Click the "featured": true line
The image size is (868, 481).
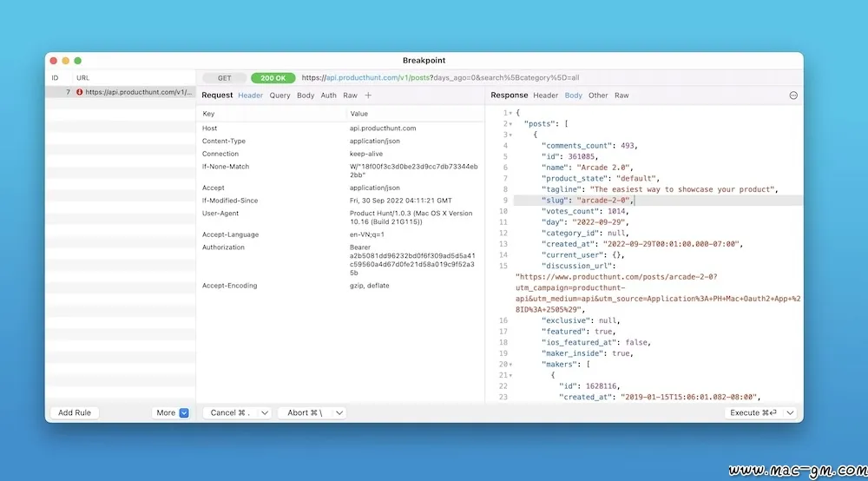578,332
